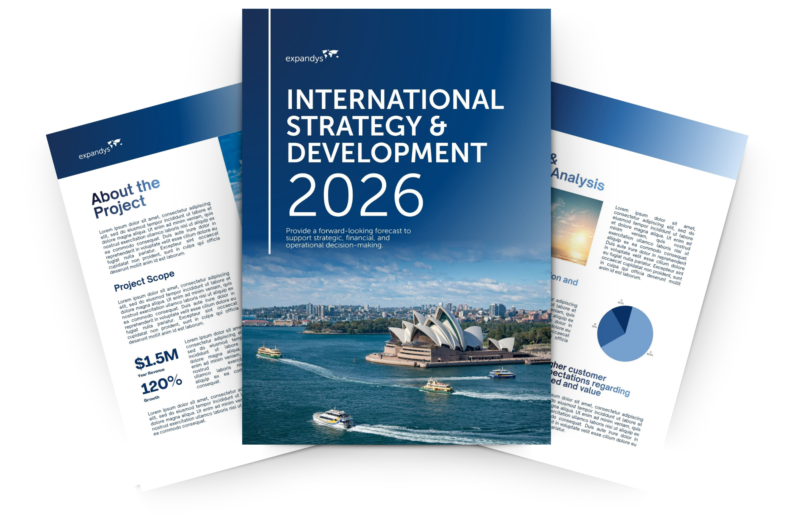The height and width of the screenshot is (532, 798).
Task: Click the "Project Scope" heading
Action: 144,281
